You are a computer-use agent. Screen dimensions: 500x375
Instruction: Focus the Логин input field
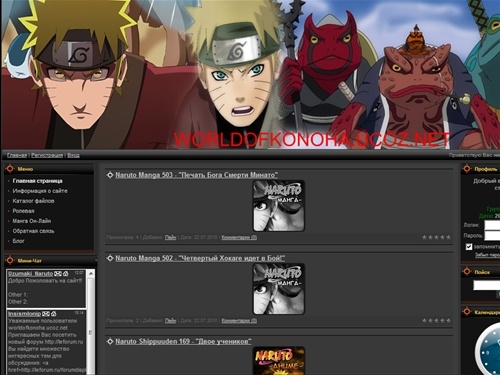[x=492, y=225]
